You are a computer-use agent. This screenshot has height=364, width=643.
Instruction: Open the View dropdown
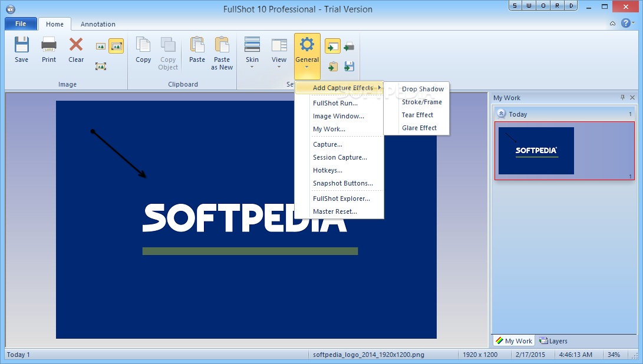[x=279, y=52]
